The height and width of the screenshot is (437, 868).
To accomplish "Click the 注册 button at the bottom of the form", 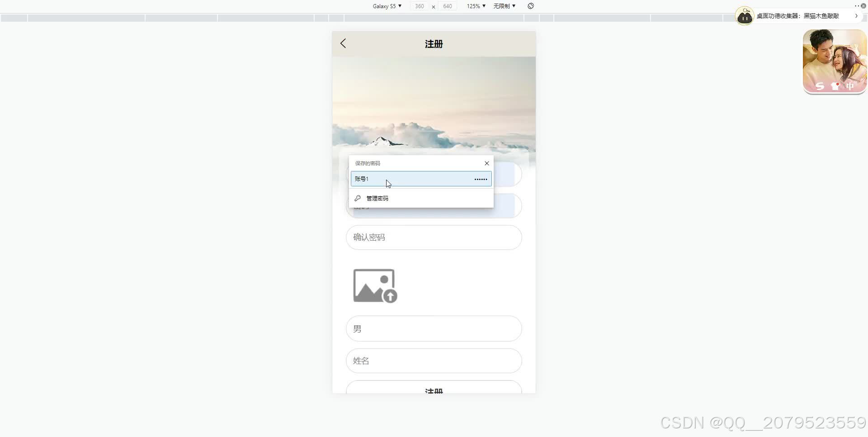I will [x=434, y=388].
